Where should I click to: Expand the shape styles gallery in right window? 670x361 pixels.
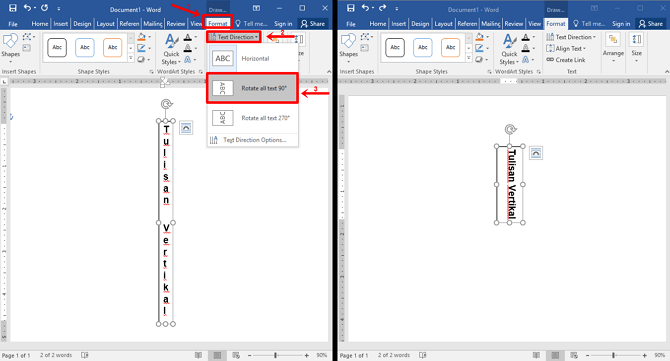click(469, 59)
